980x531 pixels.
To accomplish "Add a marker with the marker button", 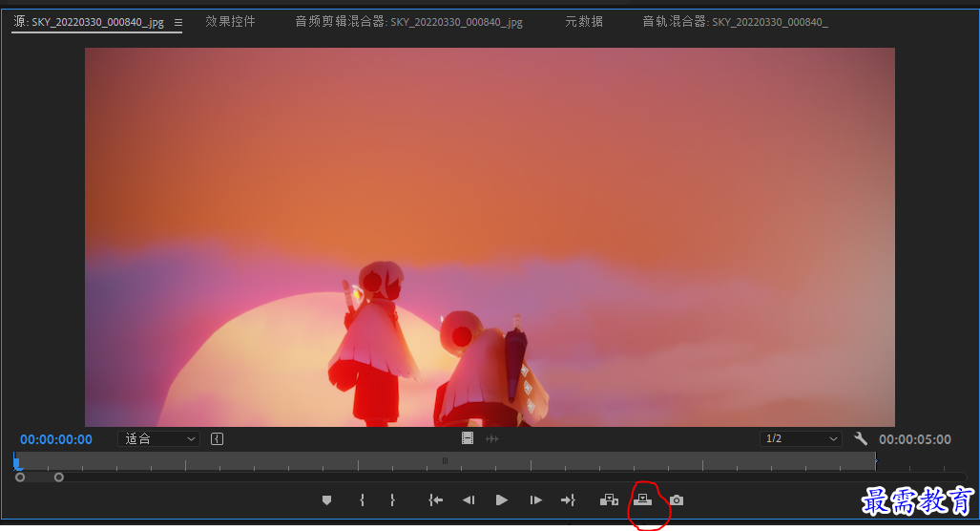I will point(326,500).
